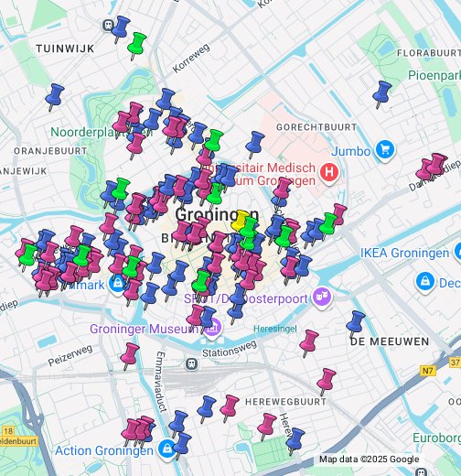Screen dimensions: 461x476
Task: Select the pink pushpins on Damsterdiep
Action: coord(431,168)
